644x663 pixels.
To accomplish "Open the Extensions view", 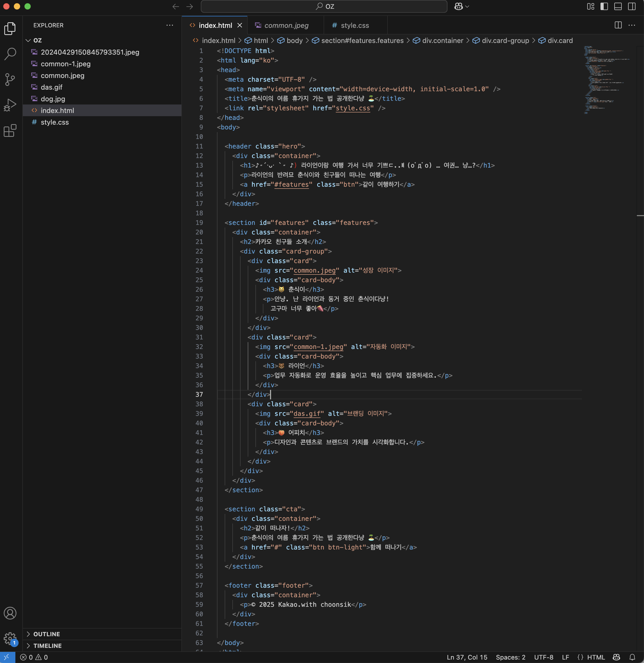I will (x=10, y=130).
